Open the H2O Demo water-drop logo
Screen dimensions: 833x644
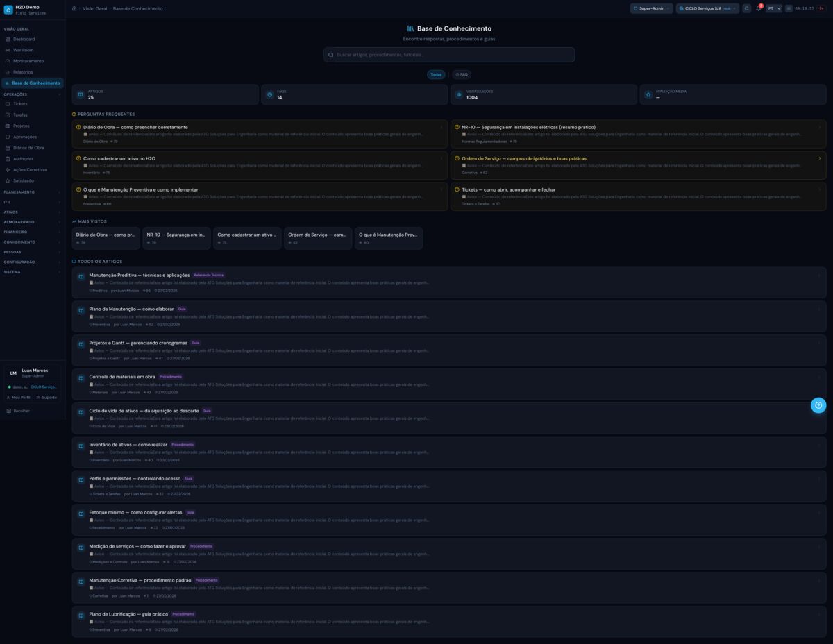(x=8, y=10)
